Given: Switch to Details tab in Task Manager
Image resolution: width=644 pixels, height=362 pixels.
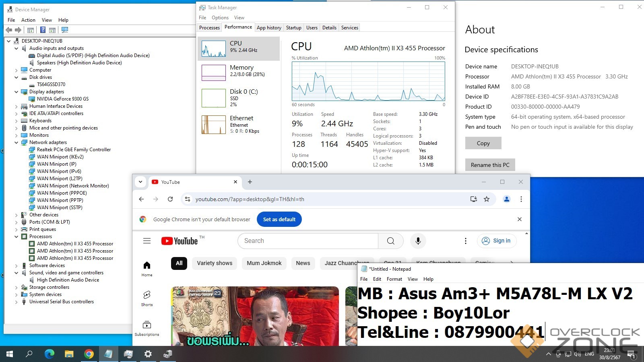Looking at the screenshot, I should point(329,28).
